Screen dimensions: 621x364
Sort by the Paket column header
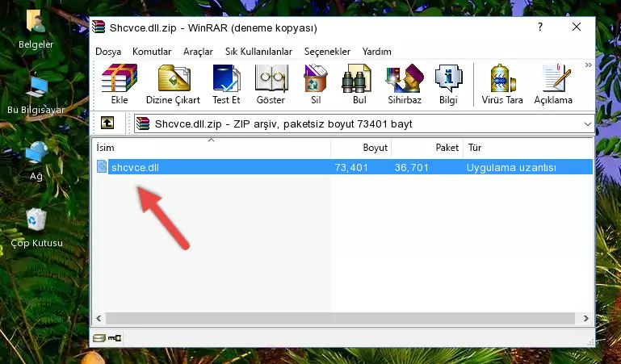coord(427,148)
